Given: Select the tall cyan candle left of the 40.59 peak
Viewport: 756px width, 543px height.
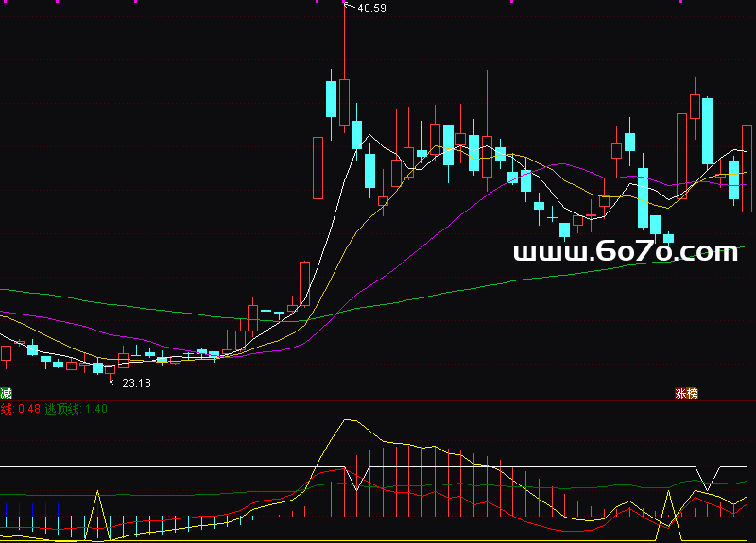Looking at the screenshot, I should (331, 98).
